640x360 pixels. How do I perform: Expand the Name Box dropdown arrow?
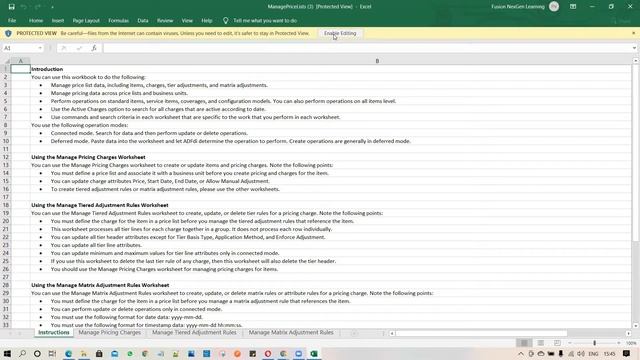(x=40, y=48)
